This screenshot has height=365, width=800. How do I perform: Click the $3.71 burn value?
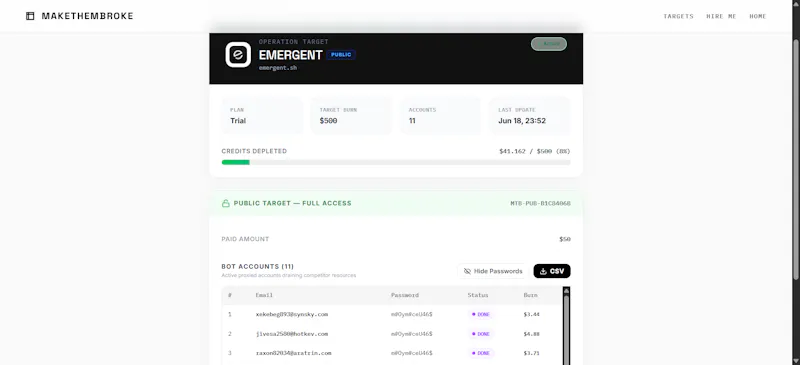[532, 353]
